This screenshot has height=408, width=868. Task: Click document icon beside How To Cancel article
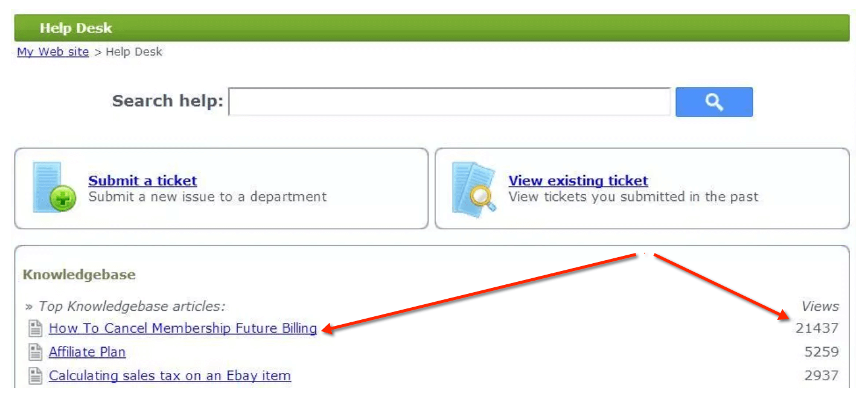[x=36, y=329]
